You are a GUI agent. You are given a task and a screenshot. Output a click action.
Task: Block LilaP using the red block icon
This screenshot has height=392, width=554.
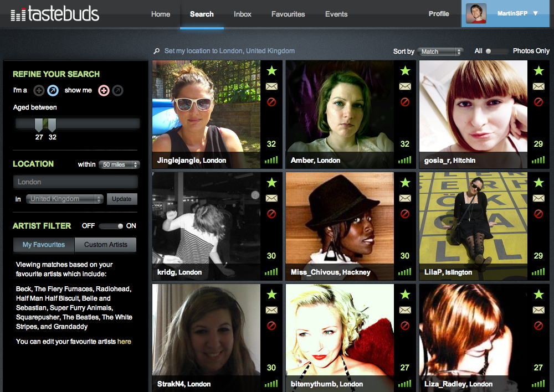click(538, 214)
